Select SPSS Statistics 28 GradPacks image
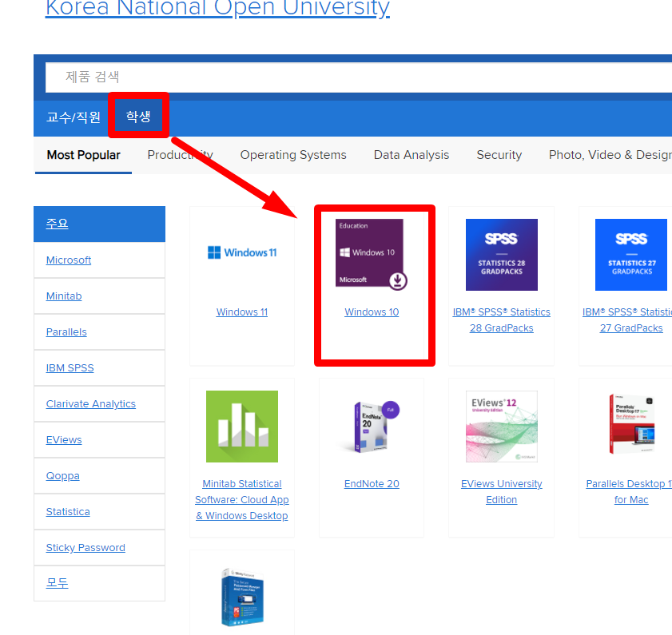 click(x=502, y=255)
